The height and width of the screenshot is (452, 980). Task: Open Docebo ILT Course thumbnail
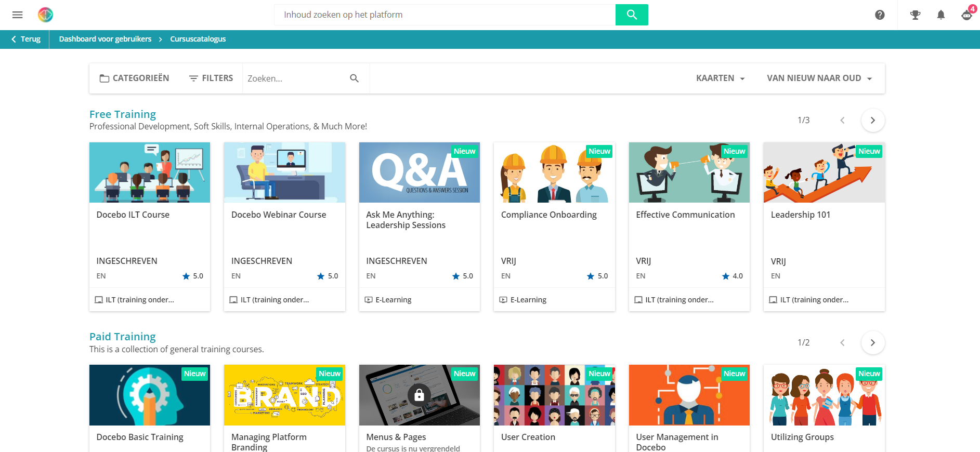[150, 172]
